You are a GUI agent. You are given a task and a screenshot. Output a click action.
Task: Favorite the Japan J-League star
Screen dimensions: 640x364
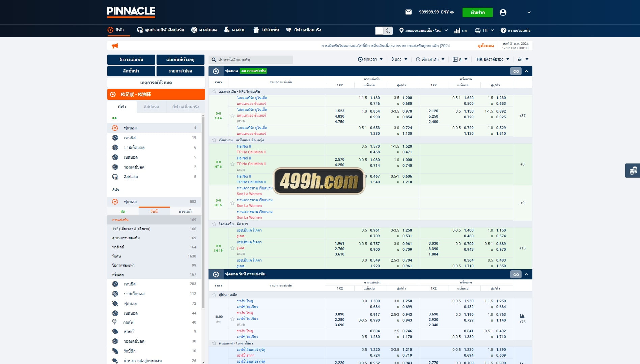pos(214,295)
